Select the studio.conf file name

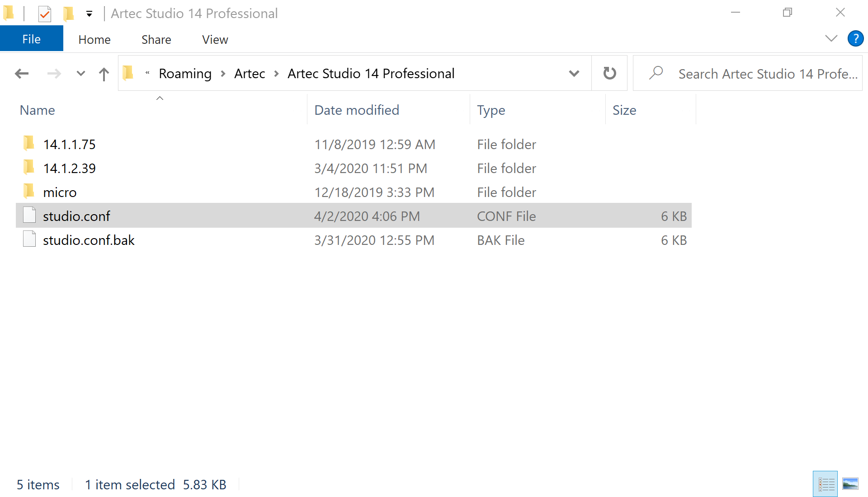click(76, 216)
